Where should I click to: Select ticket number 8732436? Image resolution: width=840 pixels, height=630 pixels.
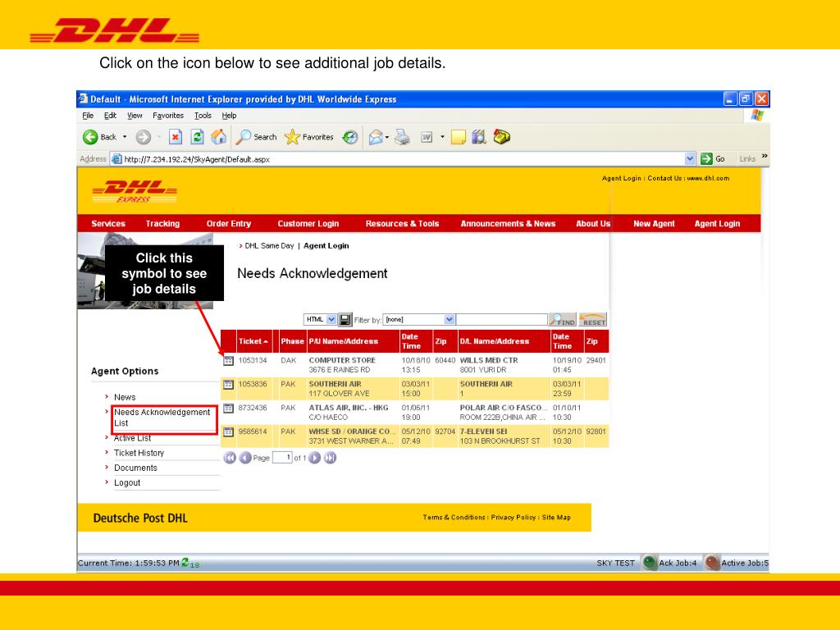253,409
